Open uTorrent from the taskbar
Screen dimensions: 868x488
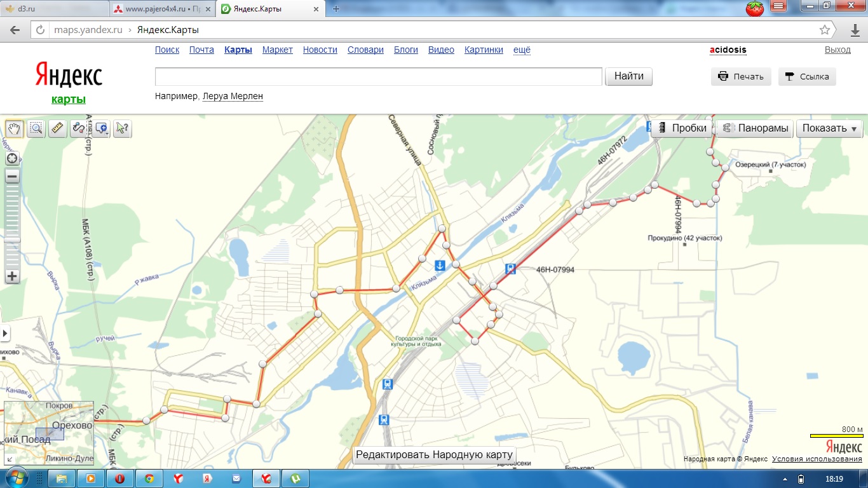295,478
